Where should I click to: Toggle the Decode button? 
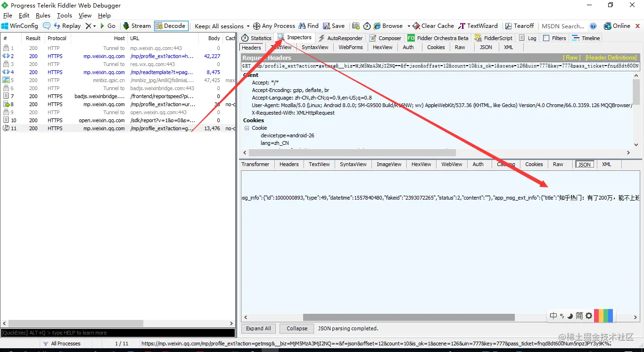coord(171,26)
